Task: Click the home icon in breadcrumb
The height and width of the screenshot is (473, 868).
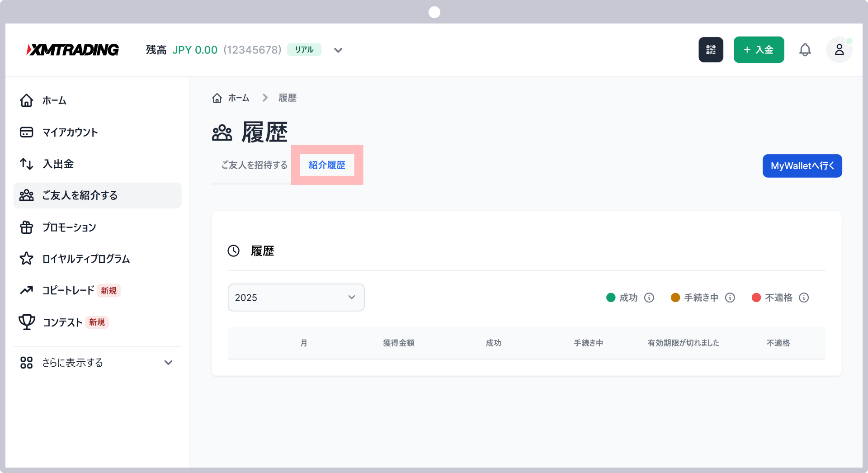Action: click(217, 98)
